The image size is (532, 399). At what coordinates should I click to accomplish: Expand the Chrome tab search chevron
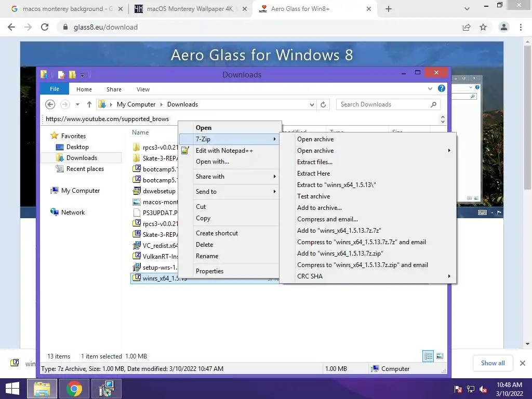point(467,9)
